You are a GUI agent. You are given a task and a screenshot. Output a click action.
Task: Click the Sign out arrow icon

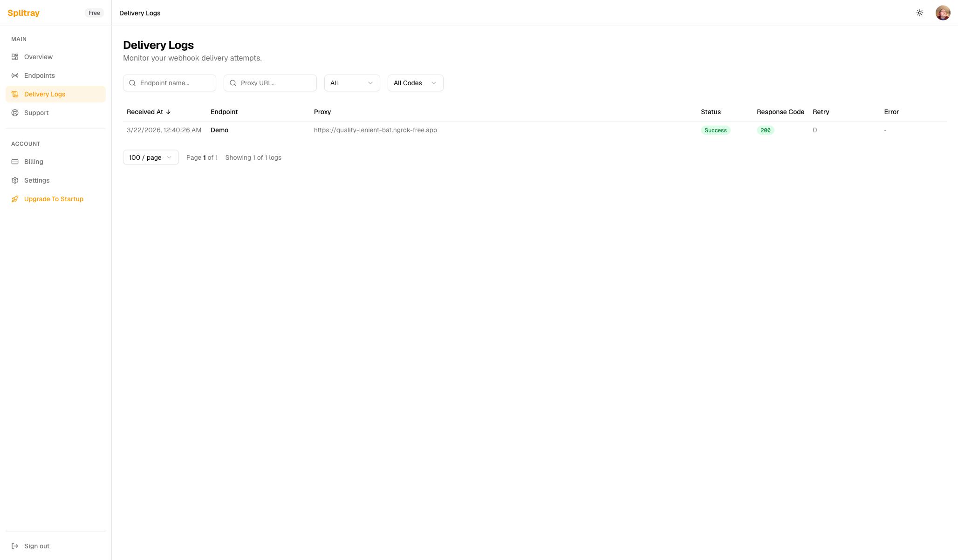click(x=15, y=546)
